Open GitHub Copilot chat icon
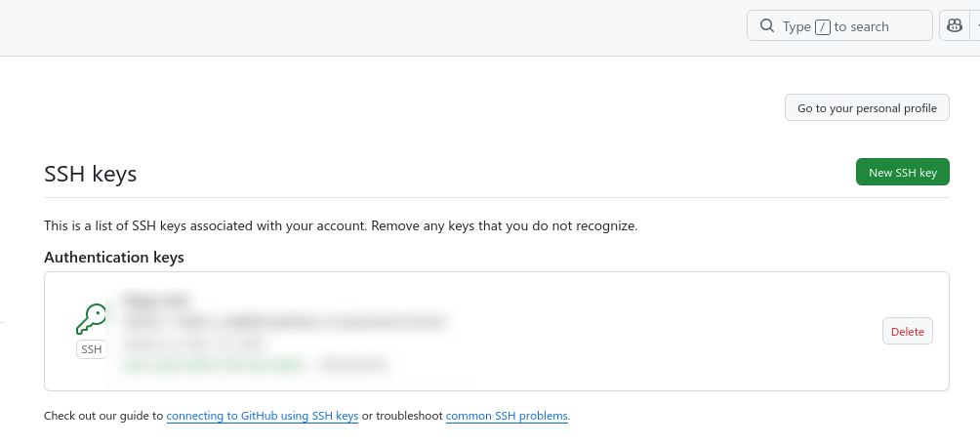Viewport: 980px width, 445px height. (953, 26)
